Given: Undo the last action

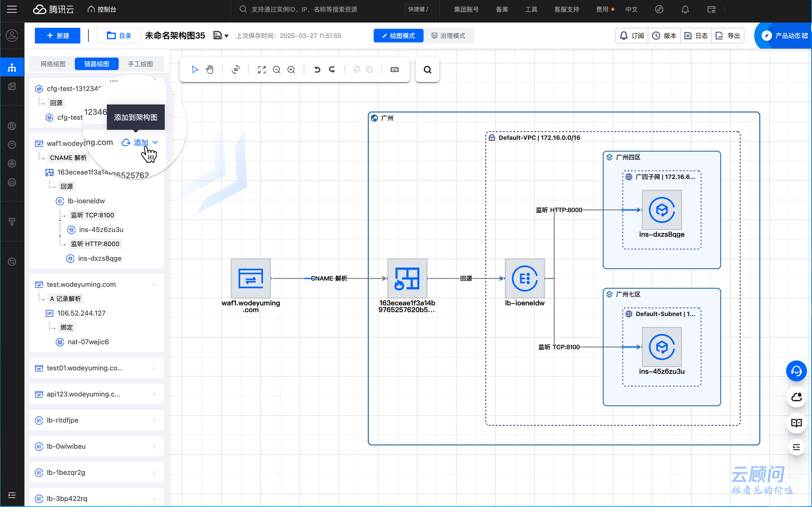Looking at the screenshot, I should 317,70.
